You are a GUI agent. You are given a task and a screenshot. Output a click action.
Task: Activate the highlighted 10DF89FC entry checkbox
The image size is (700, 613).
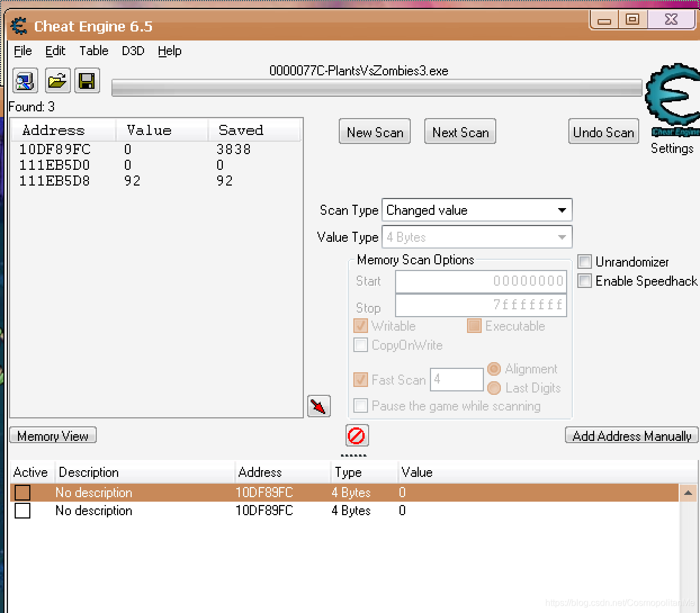[23, 493]
